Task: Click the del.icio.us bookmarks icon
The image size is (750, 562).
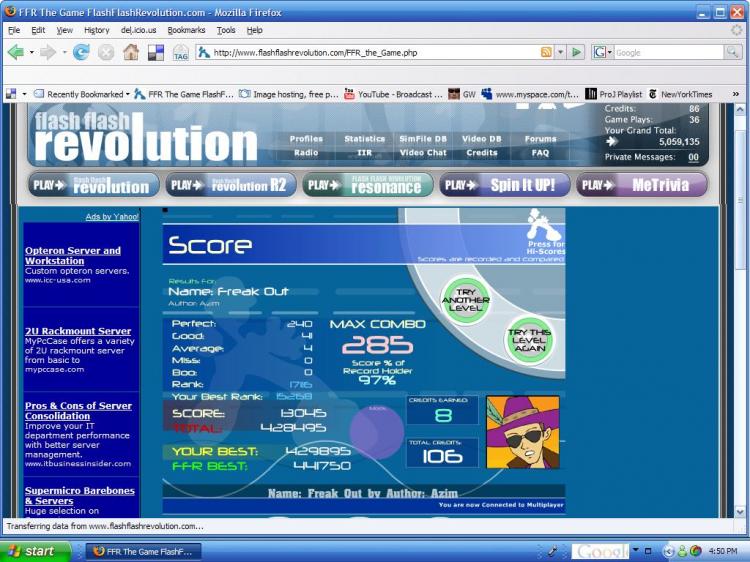Action: click(x=155, y=53)
